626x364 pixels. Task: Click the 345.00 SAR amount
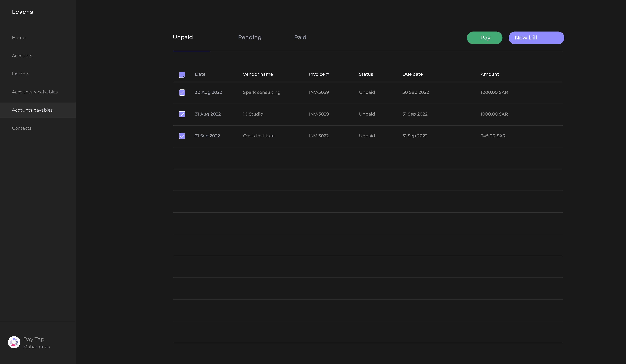[493, 136]
